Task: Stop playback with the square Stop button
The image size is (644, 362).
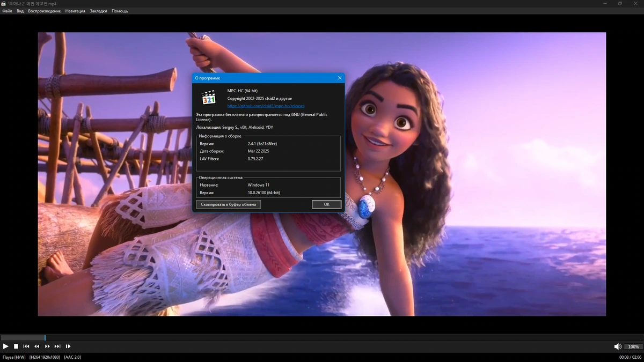Action: [16, 346]
